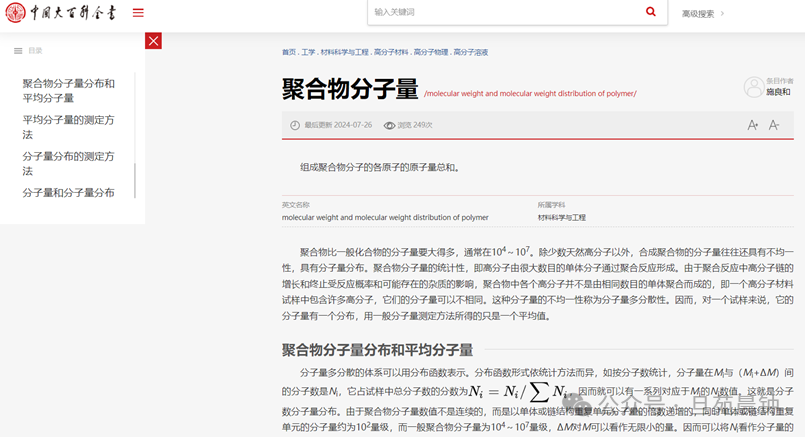
Task: Go to 首页 in the breadcrumb
Action: point(289,52)
